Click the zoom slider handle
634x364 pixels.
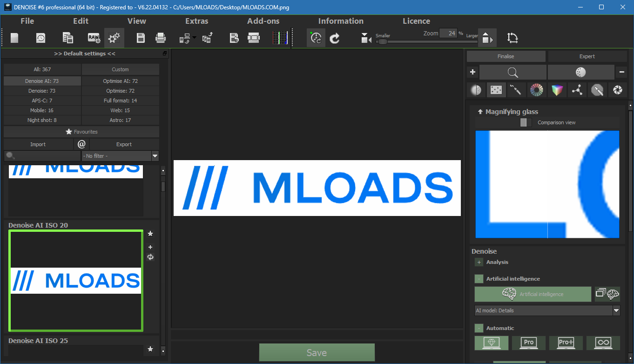[x=382, y=41]
